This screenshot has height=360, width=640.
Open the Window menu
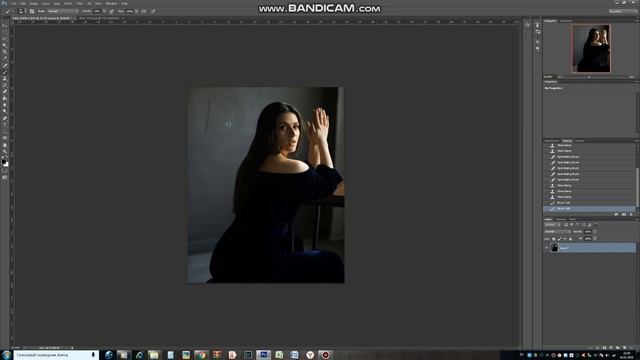click(111, 3)
